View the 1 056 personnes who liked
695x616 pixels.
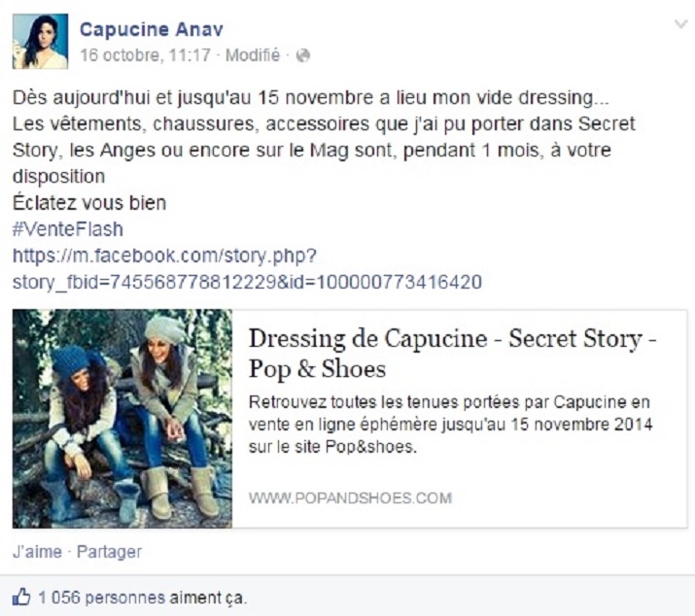coord(101,598)
